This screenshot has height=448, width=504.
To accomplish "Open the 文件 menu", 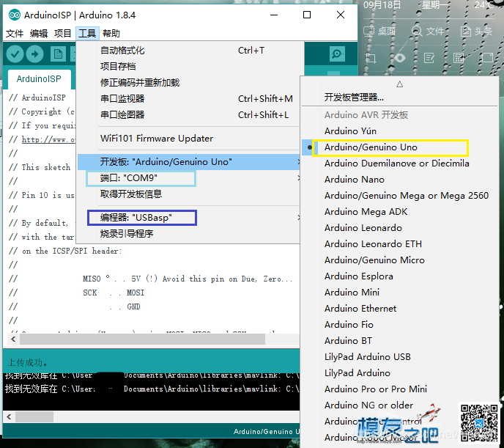I will 15,33.
